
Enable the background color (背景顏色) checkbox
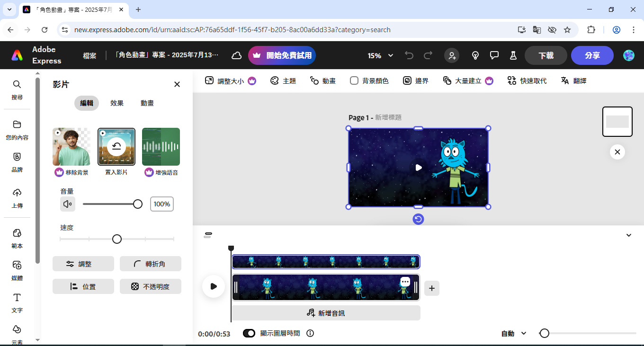coord(354,80)
